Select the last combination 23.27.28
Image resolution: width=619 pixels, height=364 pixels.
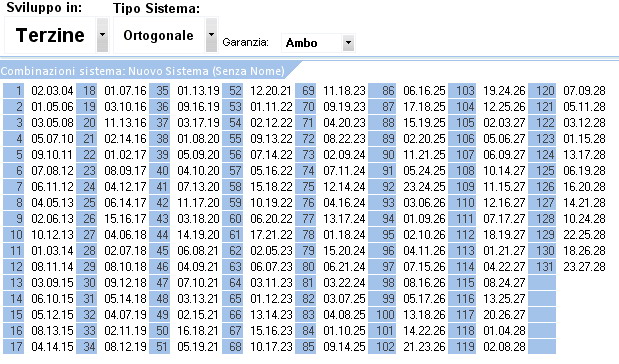(x=584, y=267)
